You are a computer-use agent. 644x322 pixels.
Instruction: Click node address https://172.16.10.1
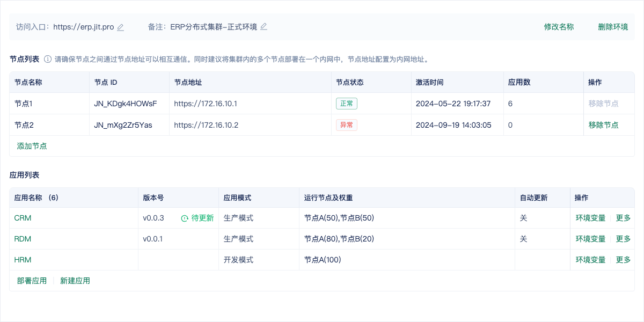point(206,104)
